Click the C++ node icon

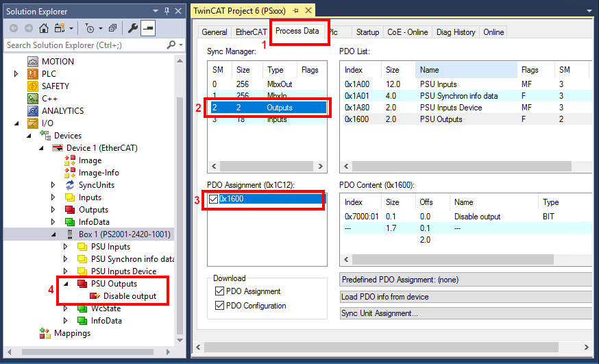click(x=33, y=99)
